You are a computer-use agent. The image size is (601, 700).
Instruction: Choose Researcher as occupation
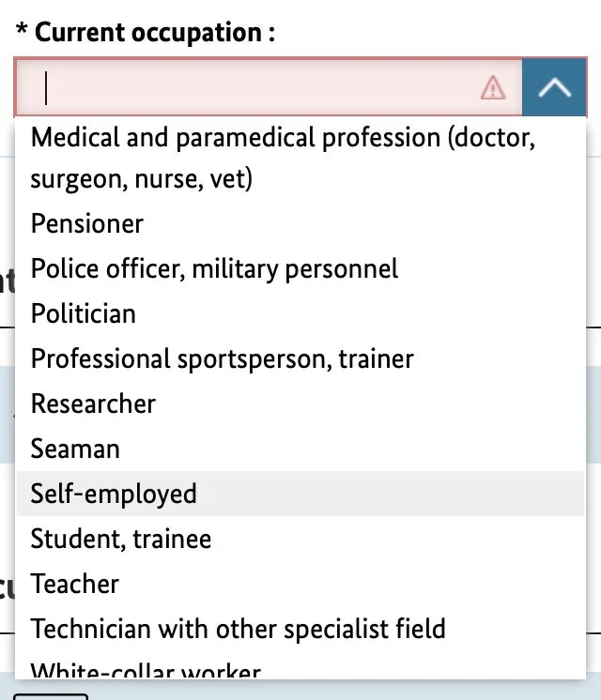(93, 403)
